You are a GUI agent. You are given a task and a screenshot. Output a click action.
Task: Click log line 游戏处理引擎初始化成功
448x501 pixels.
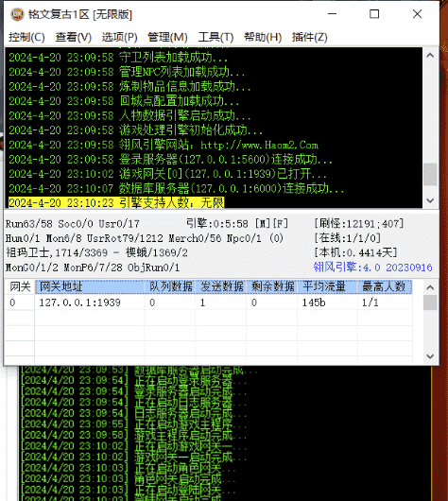click(x=135, y=130)
